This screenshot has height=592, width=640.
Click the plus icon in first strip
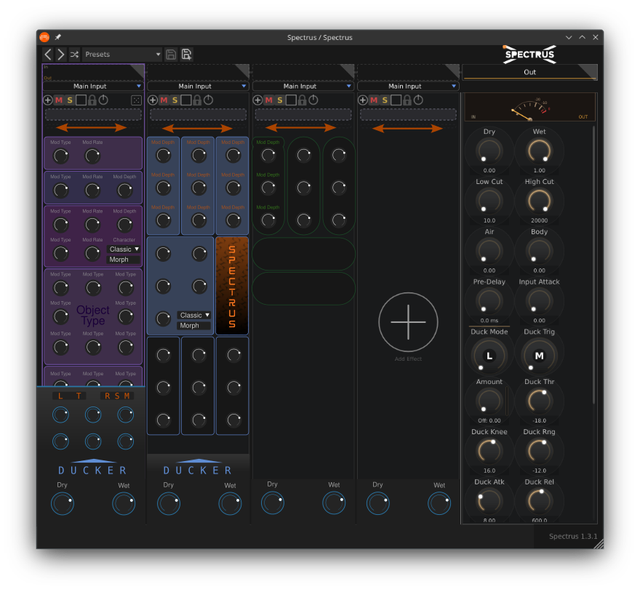(x=48, y=100)
